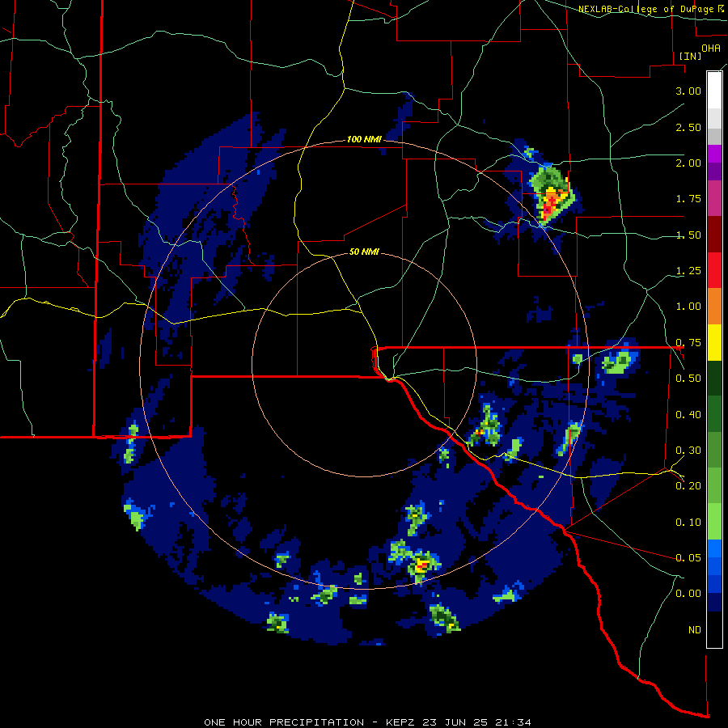Image resolution: width=728 pixels, height=728 pixels.
Task: Click the light blue swatch beside 0.05
Action: pos(714,548)
